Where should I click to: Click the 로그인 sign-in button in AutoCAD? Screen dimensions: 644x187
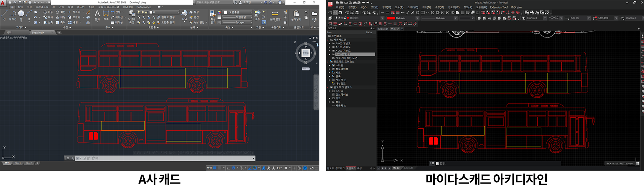(x=246, y=2)
